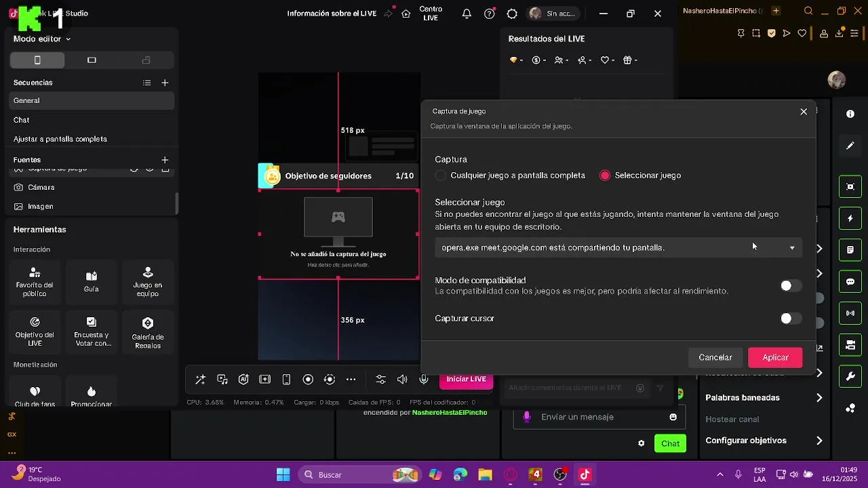
Task: Click the pencil edit icon in Kick sidebar
Action: [x=850, y=146]
